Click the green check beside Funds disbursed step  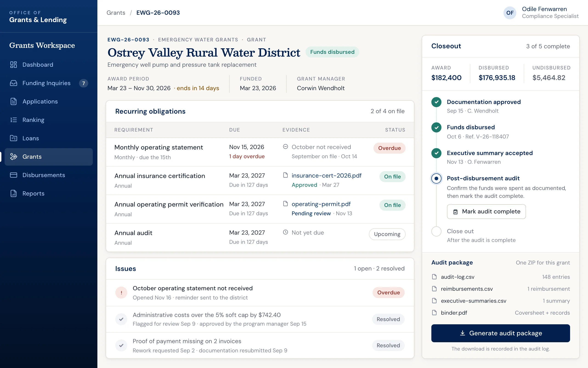[x=436, y=127]
